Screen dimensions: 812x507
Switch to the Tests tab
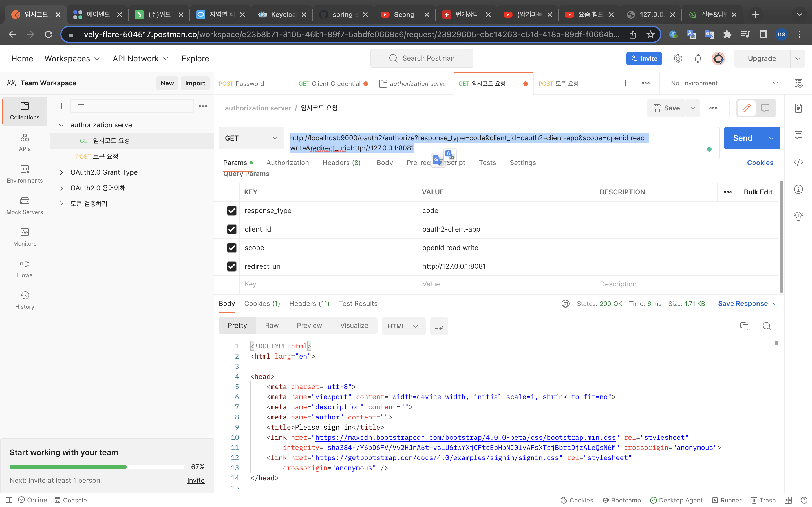(x=487, y=162)
